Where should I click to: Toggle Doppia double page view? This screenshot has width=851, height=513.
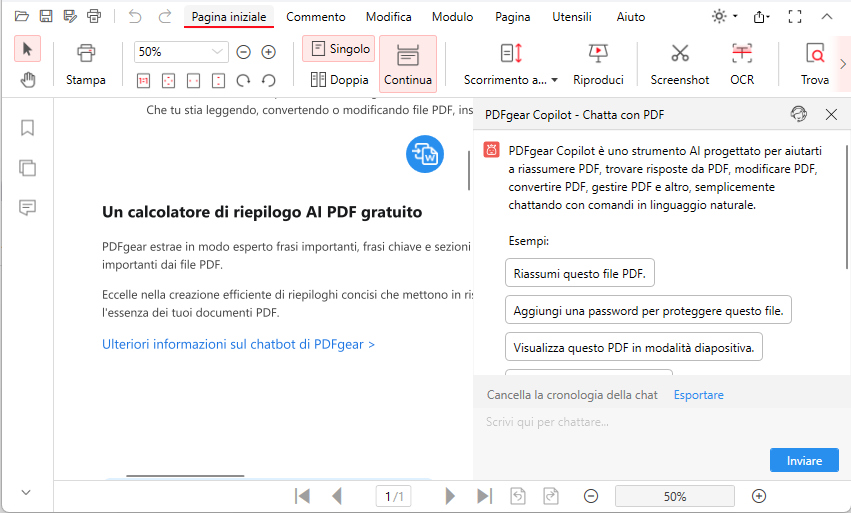[339, 80]
